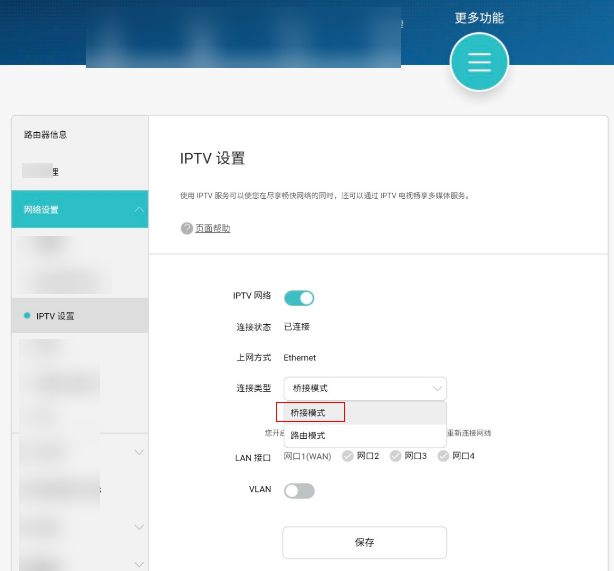Choose 桥接模式 from the dropdown list

tap(310, 412)
